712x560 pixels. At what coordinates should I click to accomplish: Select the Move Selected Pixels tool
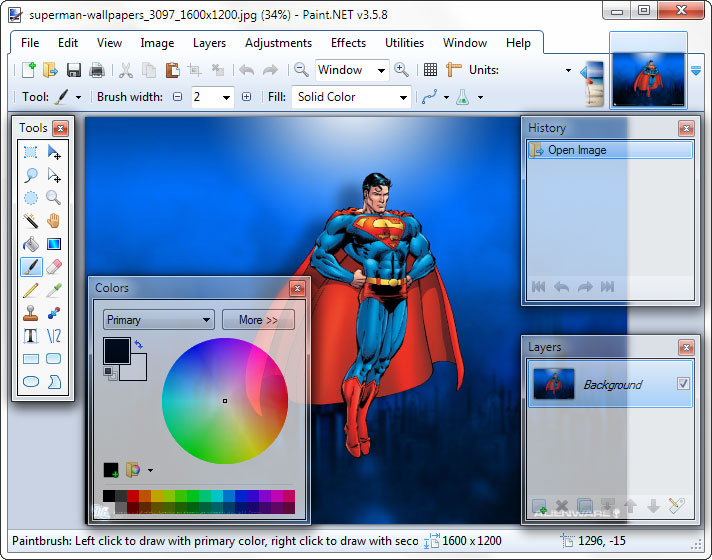tap(54, 152)
